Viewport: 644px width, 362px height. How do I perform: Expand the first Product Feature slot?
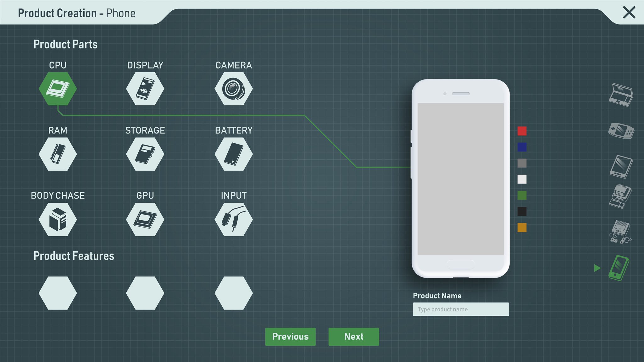(x=58, y=291)
